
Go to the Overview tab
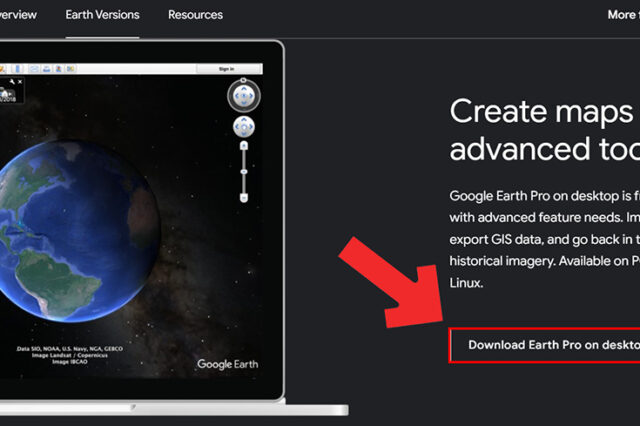coord(18,15)
